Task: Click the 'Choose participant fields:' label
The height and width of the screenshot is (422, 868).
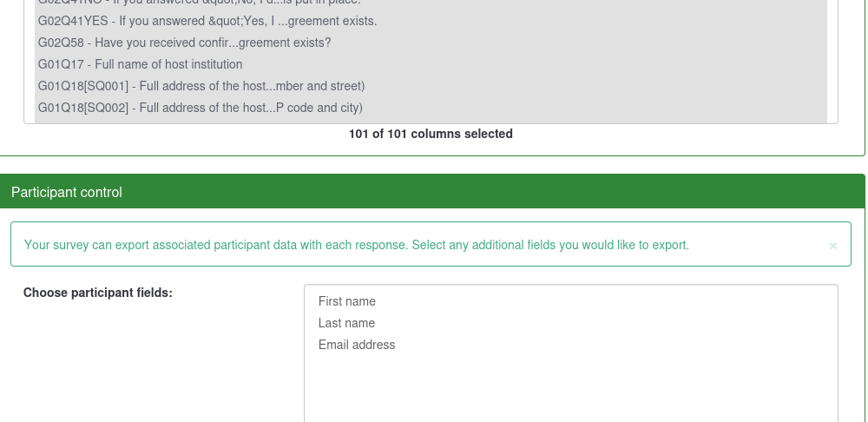Action: pos(98,293)
